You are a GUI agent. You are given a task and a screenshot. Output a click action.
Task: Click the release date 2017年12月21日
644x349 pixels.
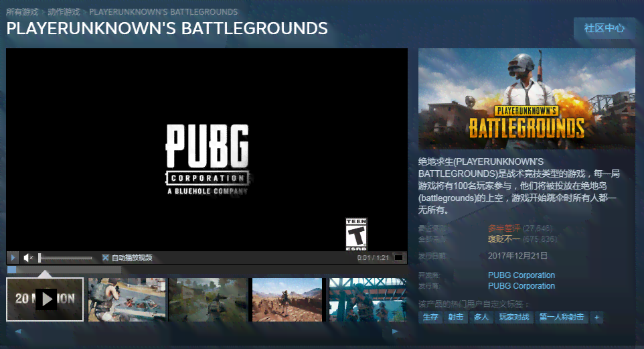517,256
